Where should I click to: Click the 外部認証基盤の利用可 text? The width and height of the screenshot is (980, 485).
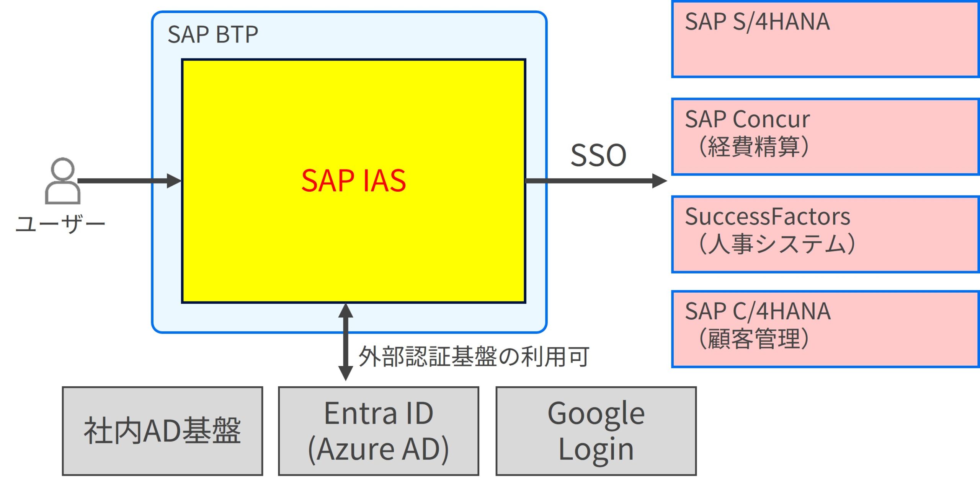(474, 356)
